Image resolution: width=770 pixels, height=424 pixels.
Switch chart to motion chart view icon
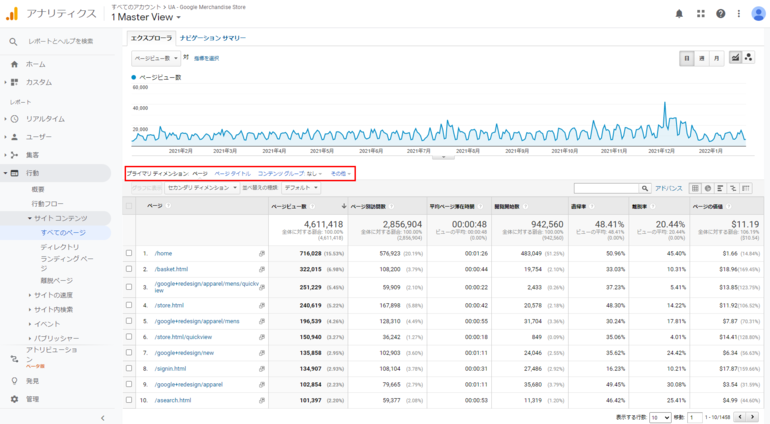click(x=749, y=58)
